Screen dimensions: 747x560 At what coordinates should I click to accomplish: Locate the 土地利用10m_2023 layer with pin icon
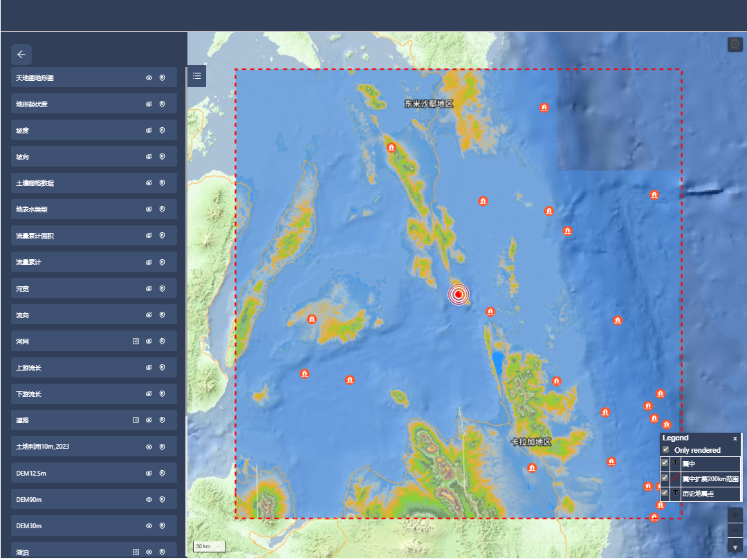pos(162,447)
